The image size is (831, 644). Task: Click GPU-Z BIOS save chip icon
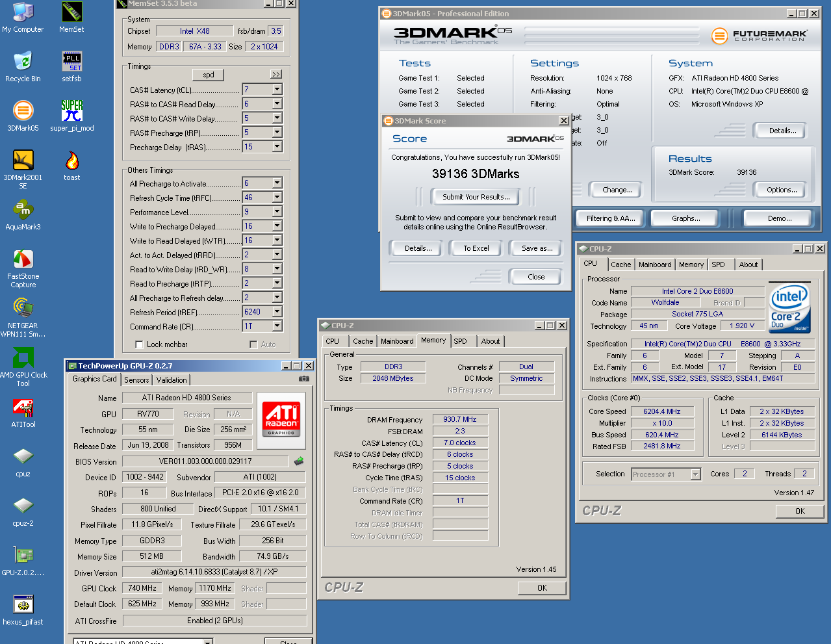299,461
